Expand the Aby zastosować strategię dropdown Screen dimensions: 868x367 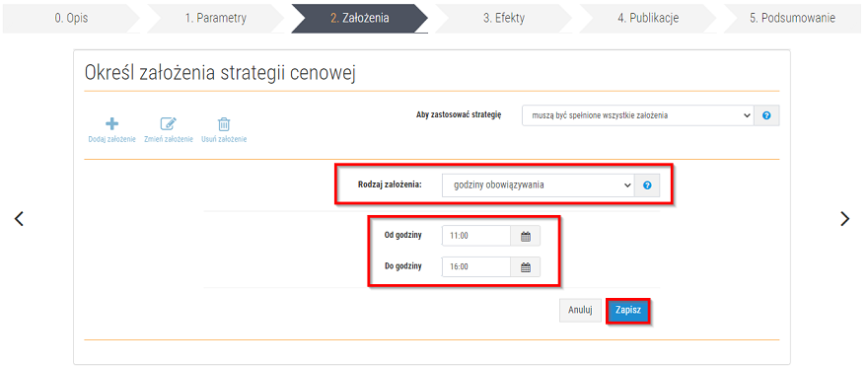tap(638, 115)
